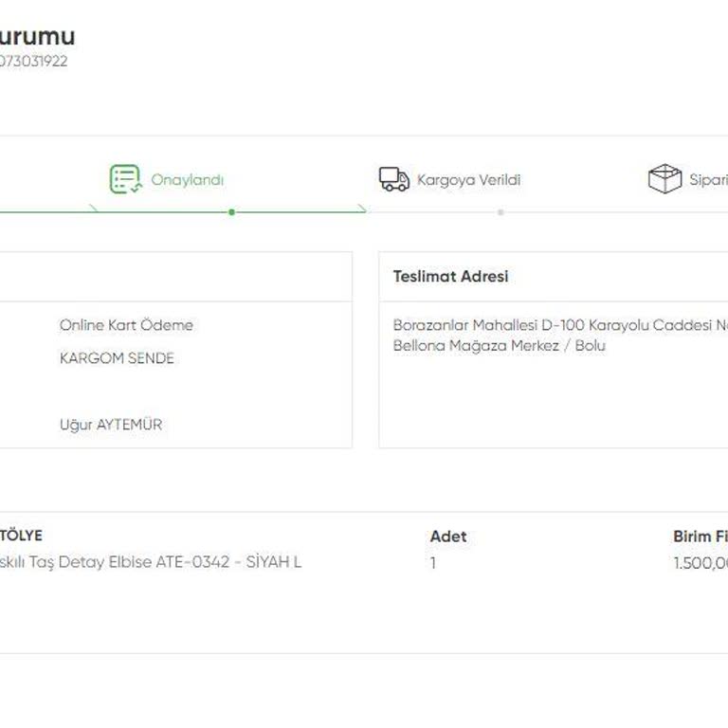Screen dimensions: 728x728
Task: Click the KARGOM SENDE shipping text
Action: click(117, 358)
